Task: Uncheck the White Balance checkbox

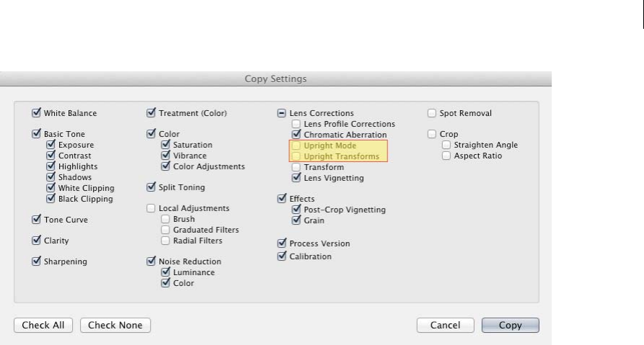Action: pyautogui.click(x=37, y=113)
